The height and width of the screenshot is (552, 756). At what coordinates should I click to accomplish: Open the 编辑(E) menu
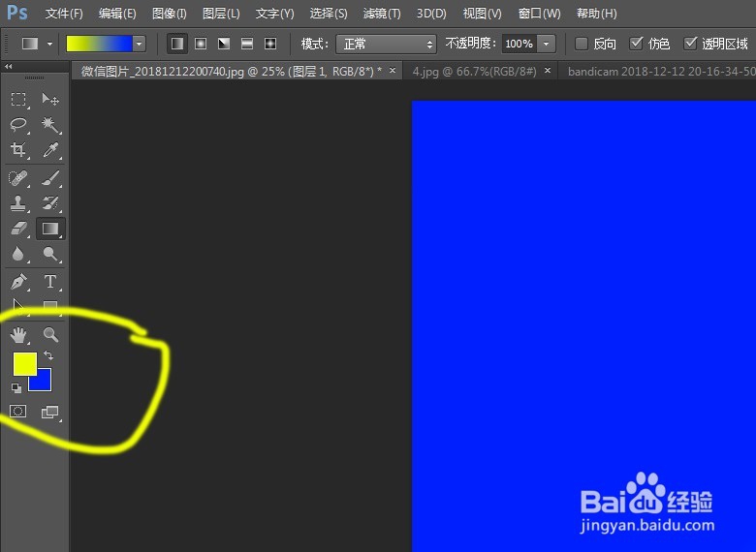pos(117,14)
